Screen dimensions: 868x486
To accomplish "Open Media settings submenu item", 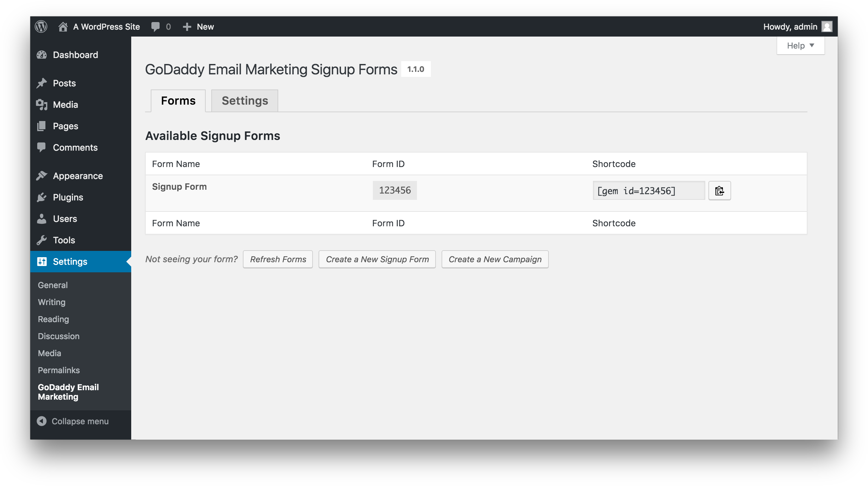I will point(50,353).
